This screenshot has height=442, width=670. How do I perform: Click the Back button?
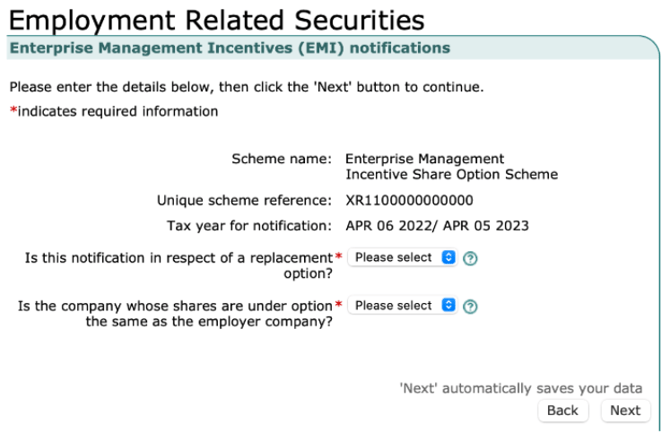click(562, 410)
